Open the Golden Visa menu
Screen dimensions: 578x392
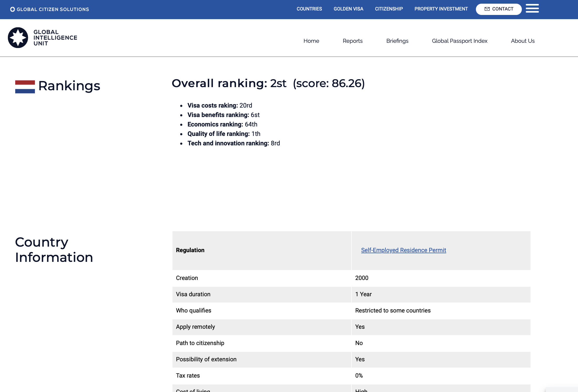[x=348, y=9]
